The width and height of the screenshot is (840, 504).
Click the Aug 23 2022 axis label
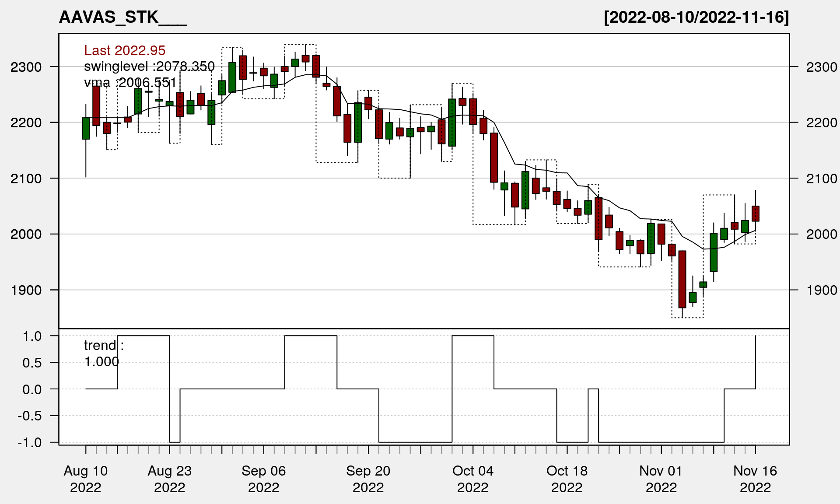170,479
